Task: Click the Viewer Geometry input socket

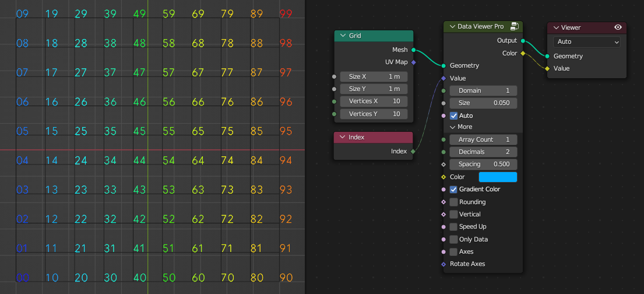Action: [547, 56]
